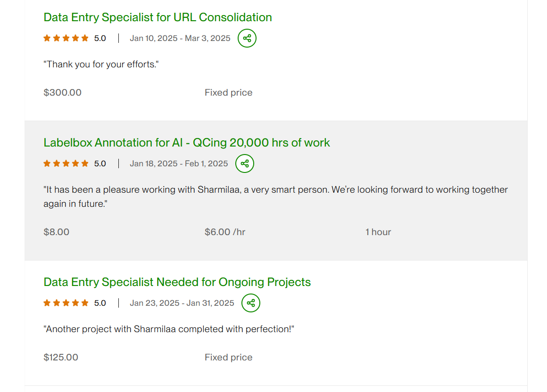547x392 pixels.
Task: Click the $6.00 /hr hourly rate
Action: pos(225,232)
